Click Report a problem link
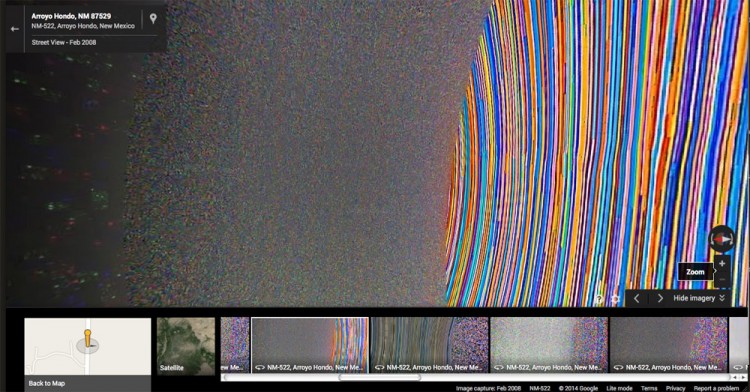 coord(716,388)
